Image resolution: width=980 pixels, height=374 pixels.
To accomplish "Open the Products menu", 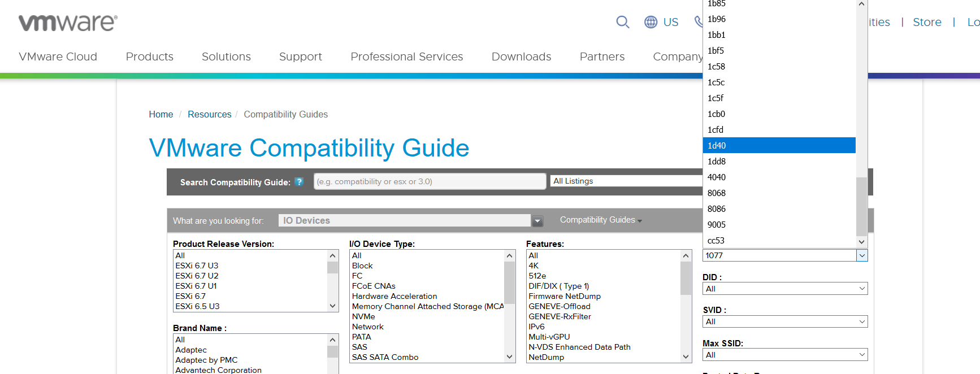I will click(150, 56).
